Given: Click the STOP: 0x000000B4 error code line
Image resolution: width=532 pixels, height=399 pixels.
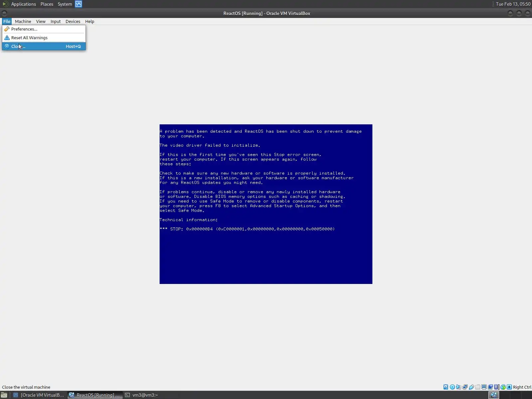Looking at the screenshot, I should pos(247,229).
